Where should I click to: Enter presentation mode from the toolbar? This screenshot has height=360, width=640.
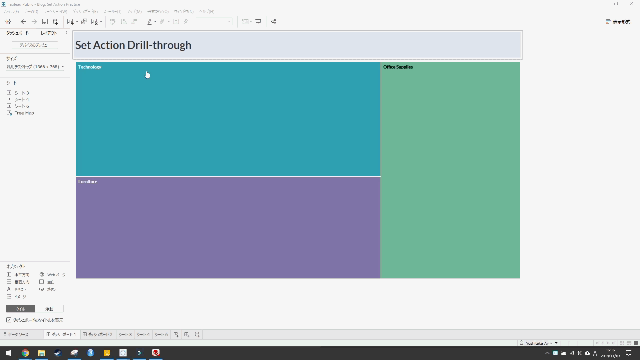[258, 22]
